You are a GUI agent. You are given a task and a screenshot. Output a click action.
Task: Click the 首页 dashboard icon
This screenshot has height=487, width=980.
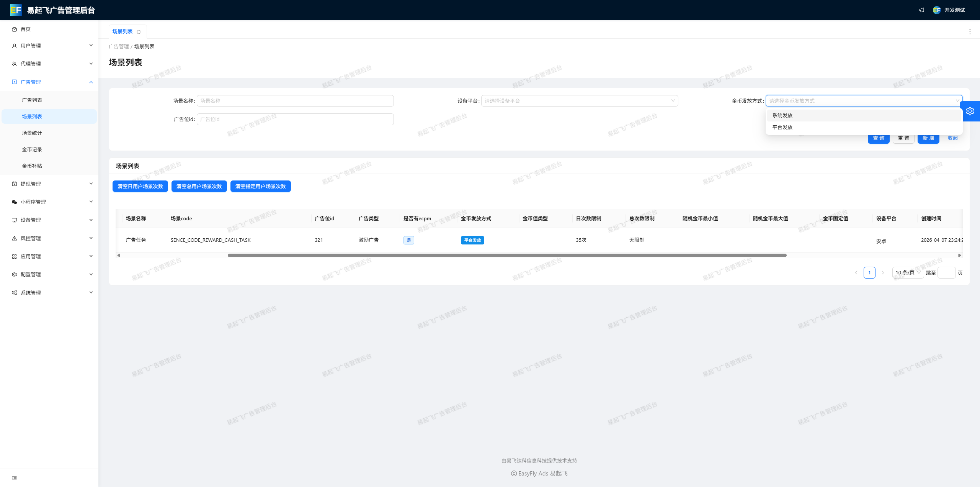point(14,29)
